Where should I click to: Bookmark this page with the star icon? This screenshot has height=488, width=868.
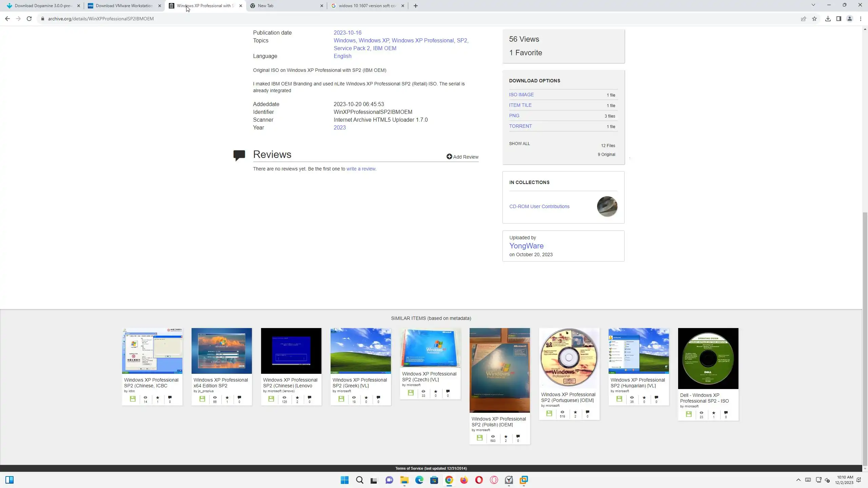coord(814,19)
